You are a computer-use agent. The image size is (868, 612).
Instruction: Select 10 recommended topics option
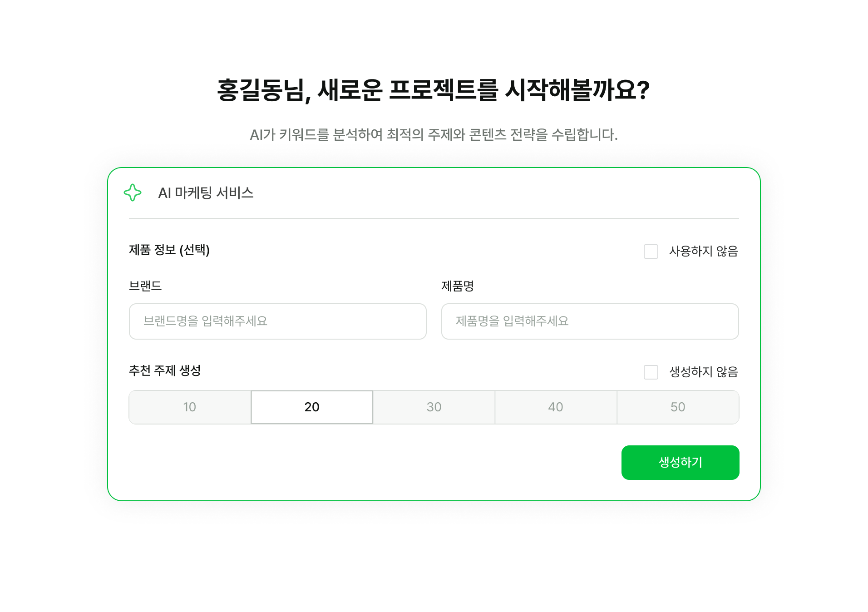[x=190, y=407]
